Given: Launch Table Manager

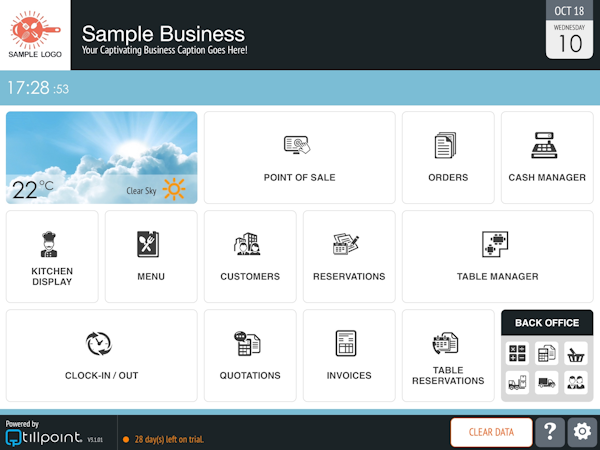Looking at the screenshot, I should tap(497, 256).
